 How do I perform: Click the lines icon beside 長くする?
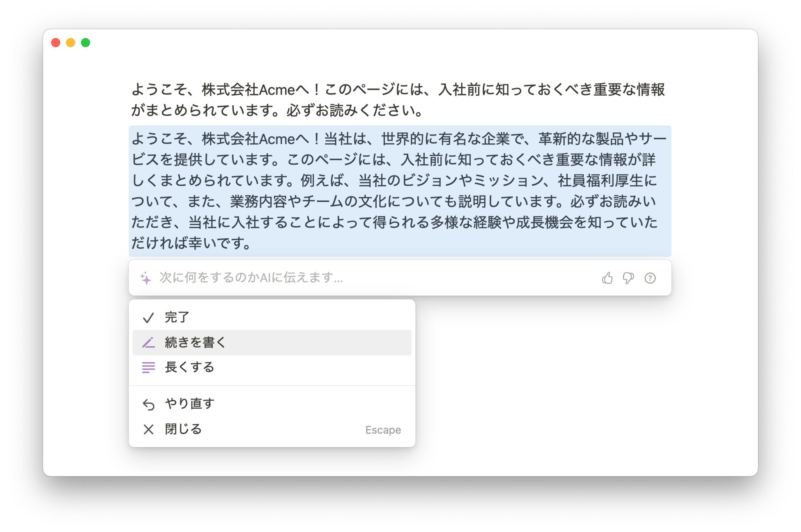(x=148, y=367)
